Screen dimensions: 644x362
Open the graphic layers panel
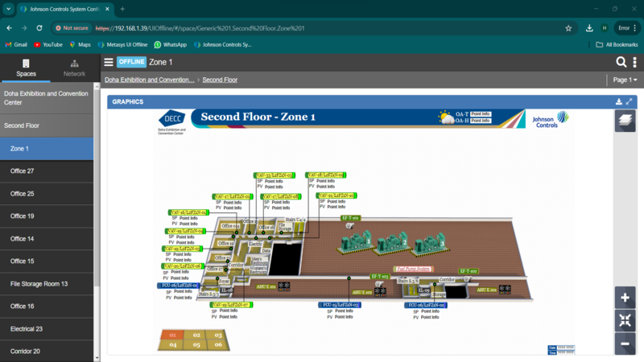pos(625,121)
